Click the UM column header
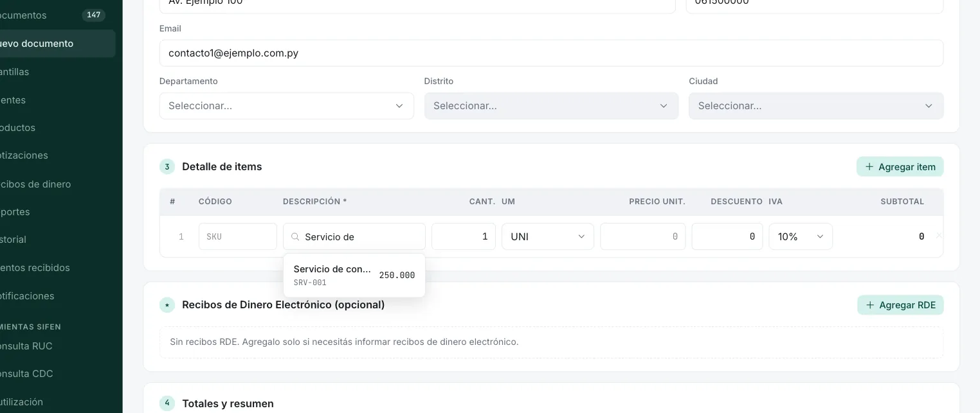This screenshot has height=413, width=980. (x=509, y=202)
